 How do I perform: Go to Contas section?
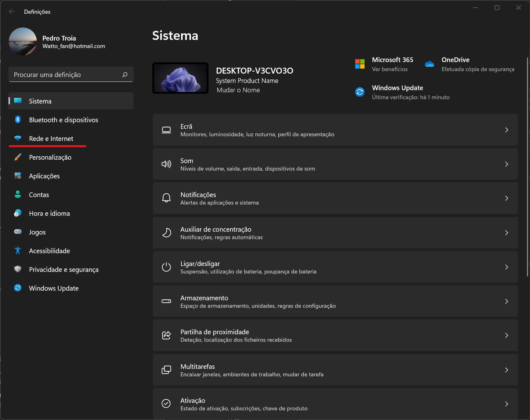39,195
